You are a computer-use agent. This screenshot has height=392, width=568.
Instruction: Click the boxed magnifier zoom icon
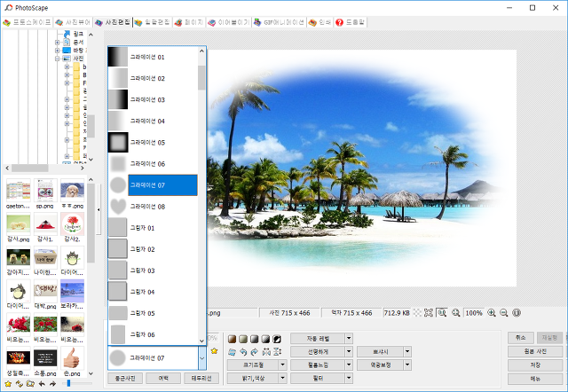[x=442, y=313]
